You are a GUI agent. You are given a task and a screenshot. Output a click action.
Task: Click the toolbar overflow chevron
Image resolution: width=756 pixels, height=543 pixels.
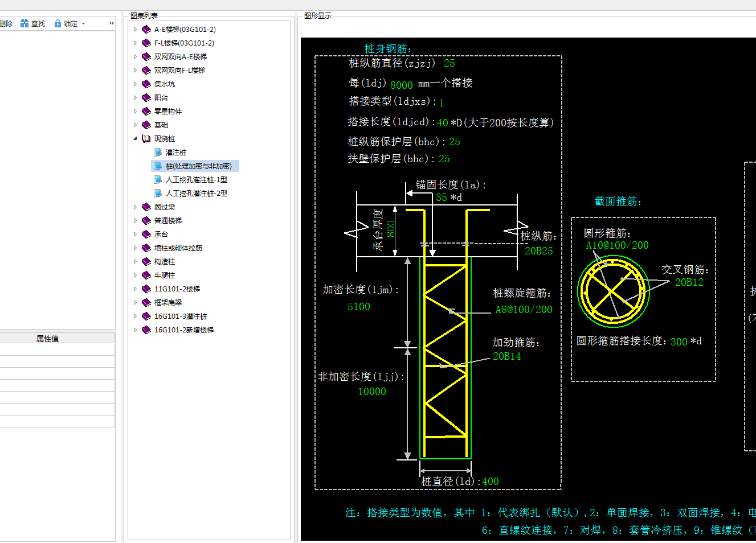(112, 23)
